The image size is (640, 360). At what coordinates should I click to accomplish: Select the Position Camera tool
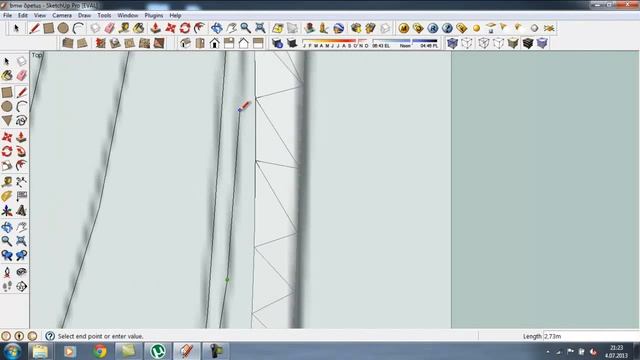pos(7,272)
